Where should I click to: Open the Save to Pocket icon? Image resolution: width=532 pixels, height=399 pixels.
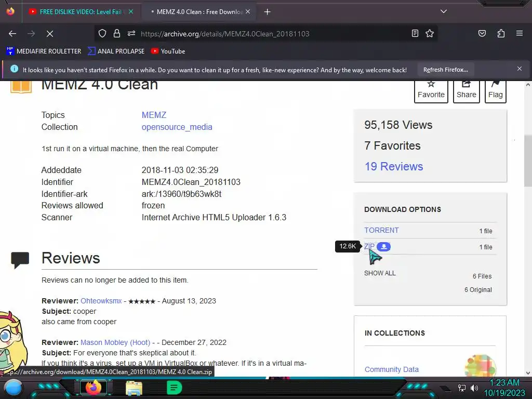pyautogui.click(x=482, y=34)
